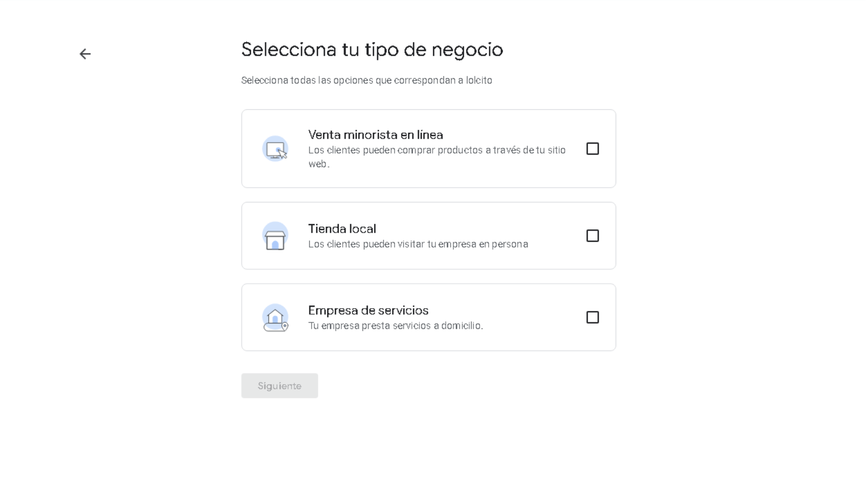Click the service business house icon

275,318
